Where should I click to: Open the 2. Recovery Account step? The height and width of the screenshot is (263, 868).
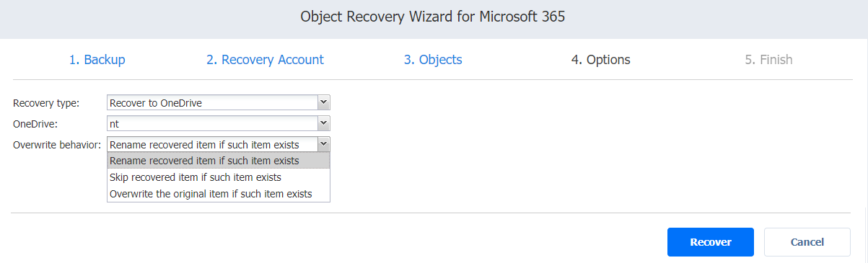click(265, 60)
